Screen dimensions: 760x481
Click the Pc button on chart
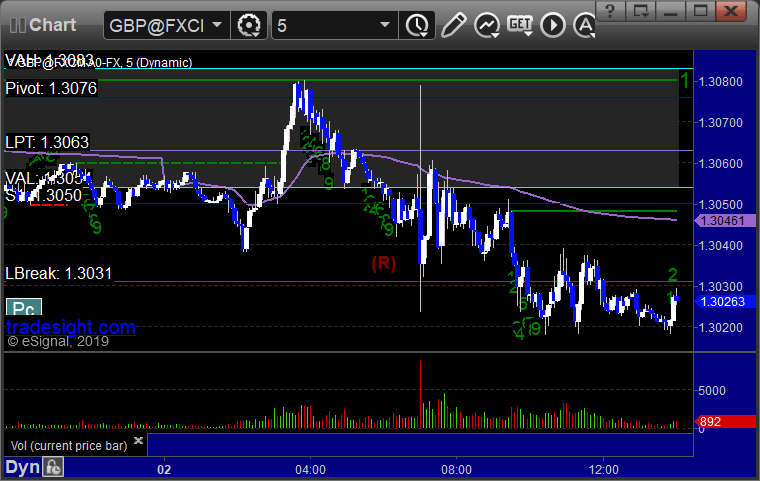click(24, 308)
